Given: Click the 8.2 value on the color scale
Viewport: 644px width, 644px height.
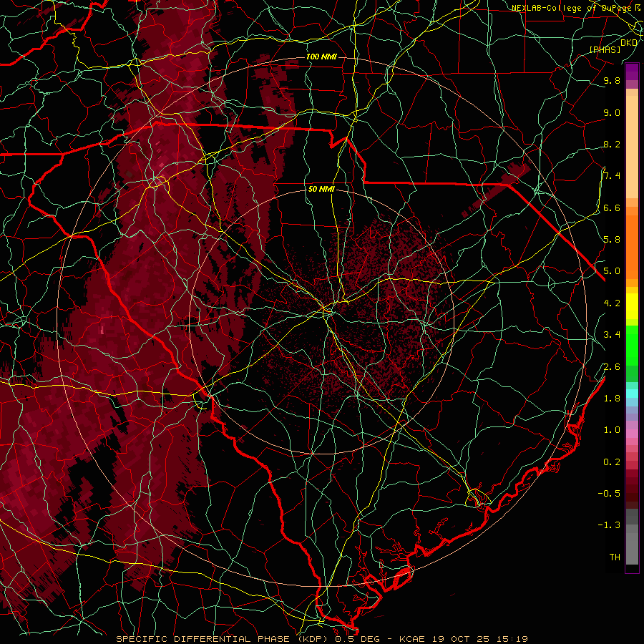Looking at the screenshot, I should [x=612, y=144].
